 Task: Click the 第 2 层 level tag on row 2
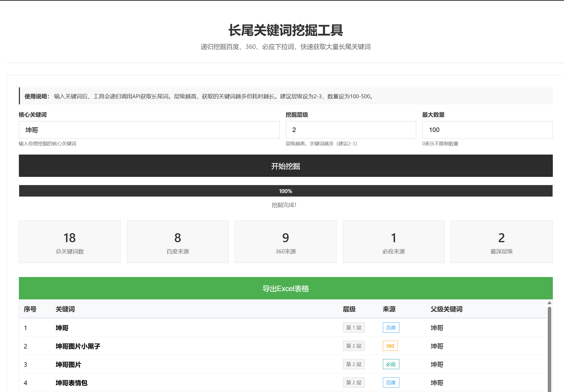pyautogui.click(x=354, y=346)
